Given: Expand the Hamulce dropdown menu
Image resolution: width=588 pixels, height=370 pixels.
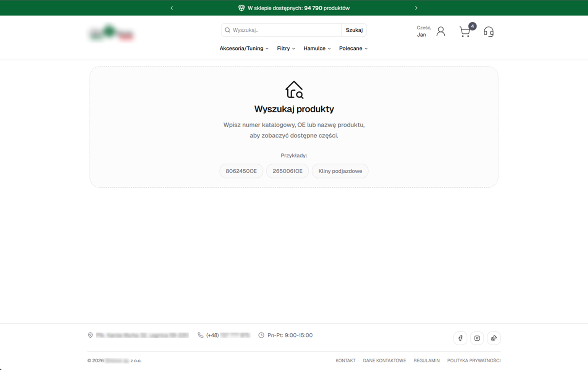Looking at the screenshot, I should pyautogui.click(x=317, y=49).
